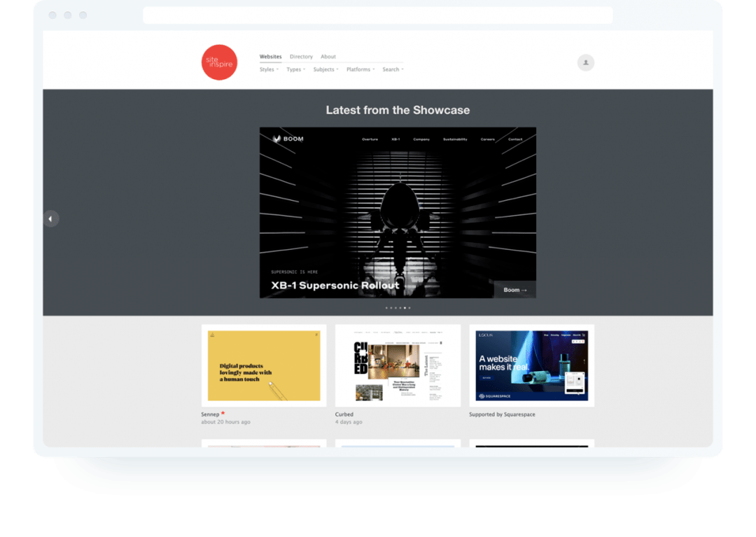This screenshot has width=756, height=537.
Task: Open the yellow Sennep thumbnail
Action: pos(264,365)
